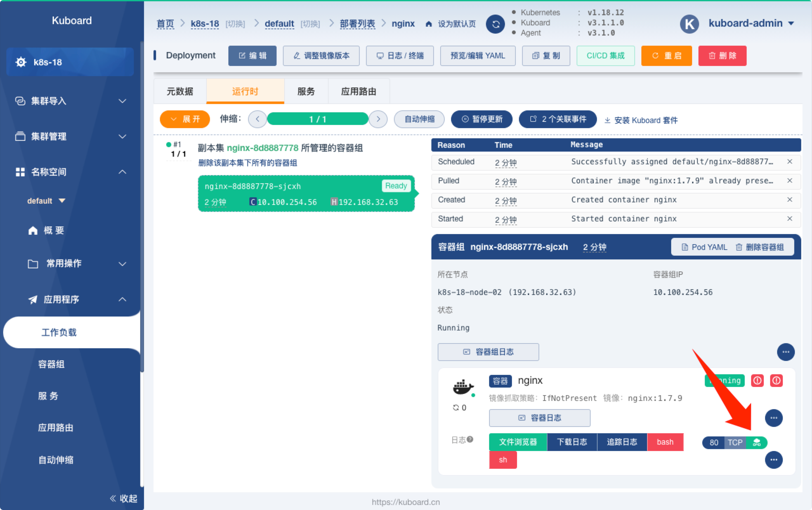The height and width of the screenshot is (510, 812).
Task: Toggle the orange 展开 expand button
Action: click(x=185, y=119)
